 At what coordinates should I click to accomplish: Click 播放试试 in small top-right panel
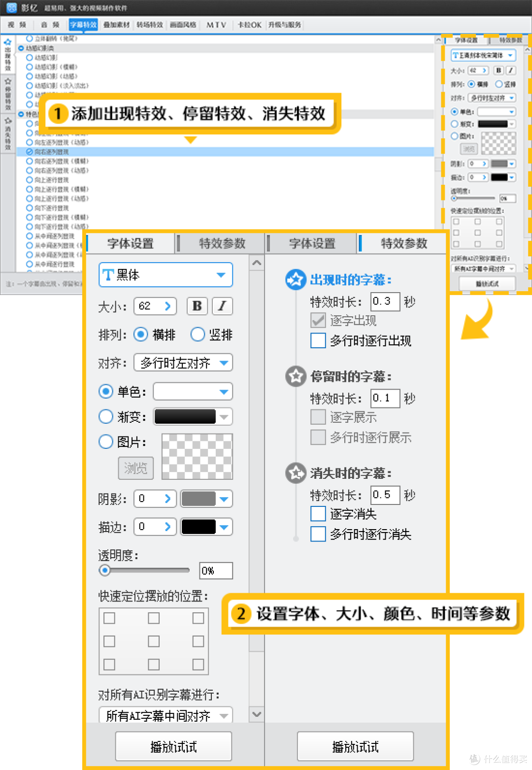(487, 283)
